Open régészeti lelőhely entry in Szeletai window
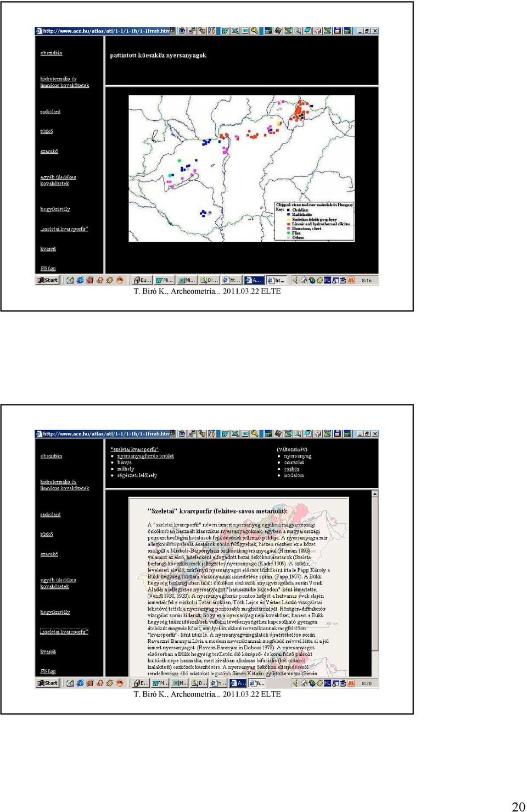 [137, 475]
